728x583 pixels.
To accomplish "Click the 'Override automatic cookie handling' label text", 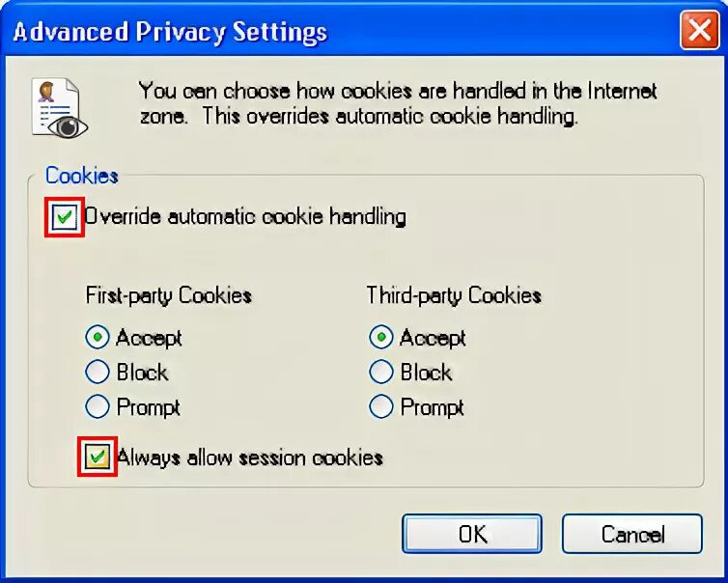I will click(245, 217).
